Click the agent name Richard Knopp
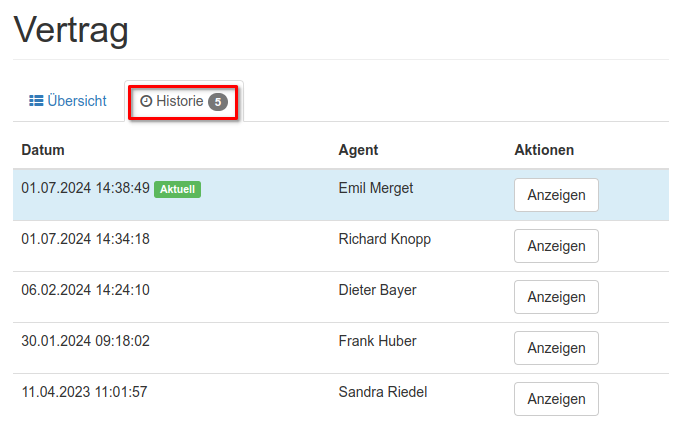 point(385,239)
